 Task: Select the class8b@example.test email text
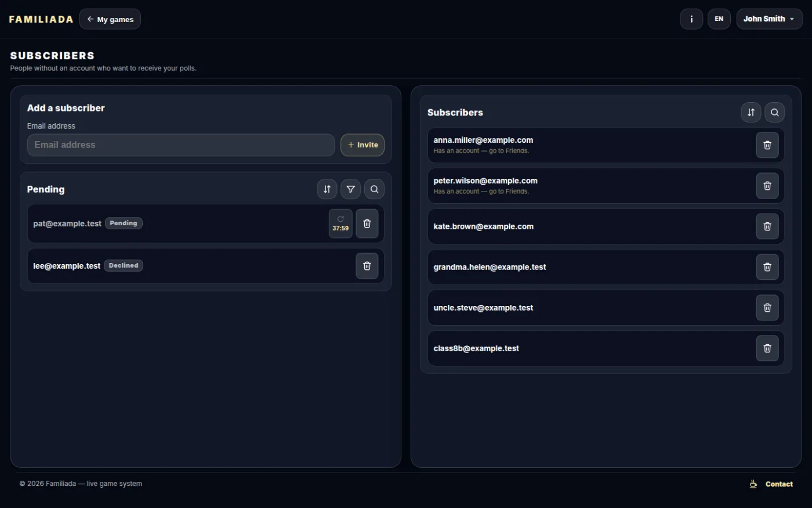coord(476,348)
